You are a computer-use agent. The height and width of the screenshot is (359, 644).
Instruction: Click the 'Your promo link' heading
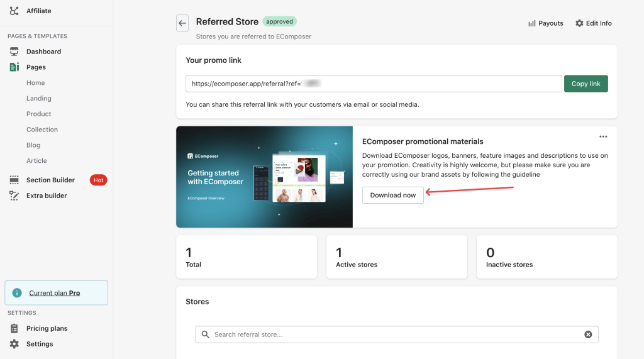(214, 60)
